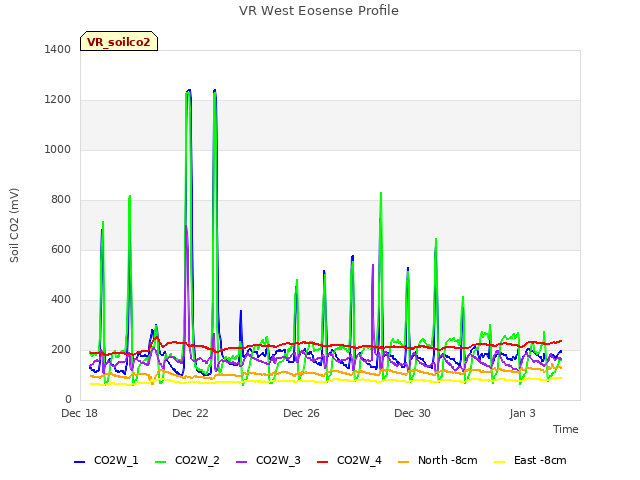Click the VR_soilco2 label tag

tap(119, 41)
